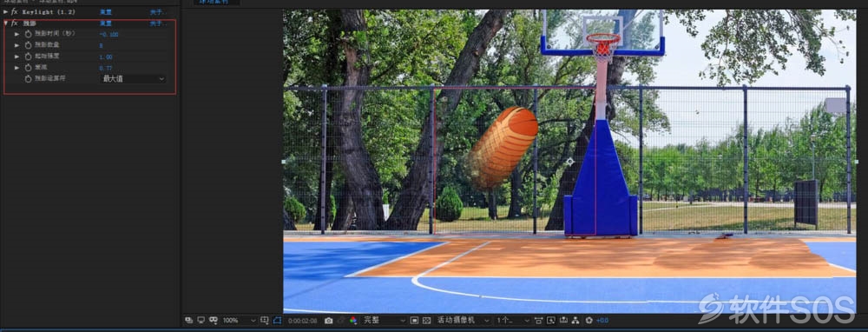The width and height of the screenshot is (868, 332).
Task: Expand the Keylight (1.2) effect
Action: [5, 11]
